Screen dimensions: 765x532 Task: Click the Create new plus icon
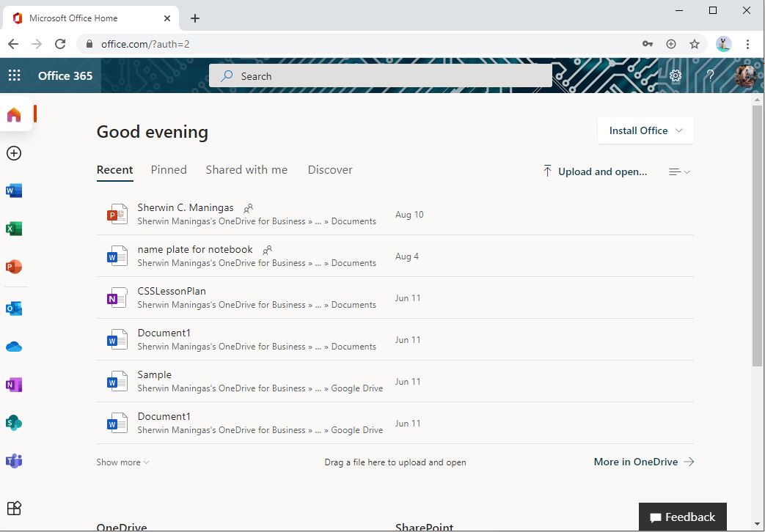click(14, 153)
